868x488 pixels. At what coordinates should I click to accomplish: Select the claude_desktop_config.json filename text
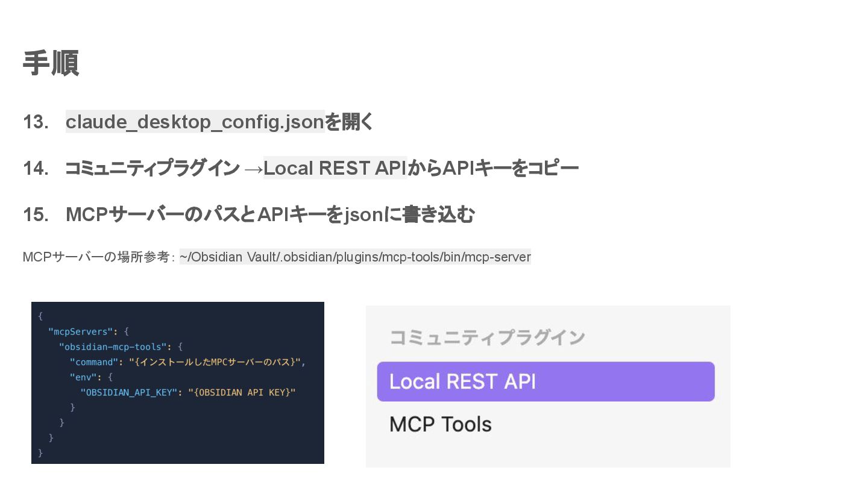[x=195, y=122]
